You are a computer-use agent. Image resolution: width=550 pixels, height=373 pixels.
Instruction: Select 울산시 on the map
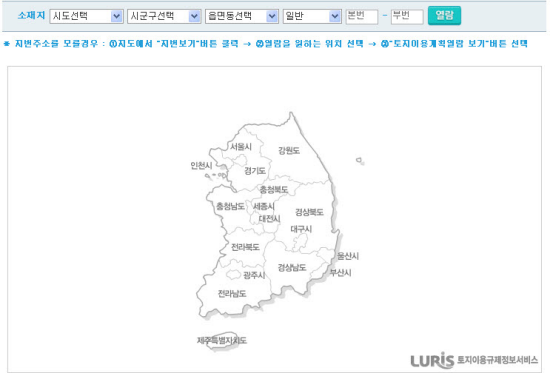coord(348,256)
